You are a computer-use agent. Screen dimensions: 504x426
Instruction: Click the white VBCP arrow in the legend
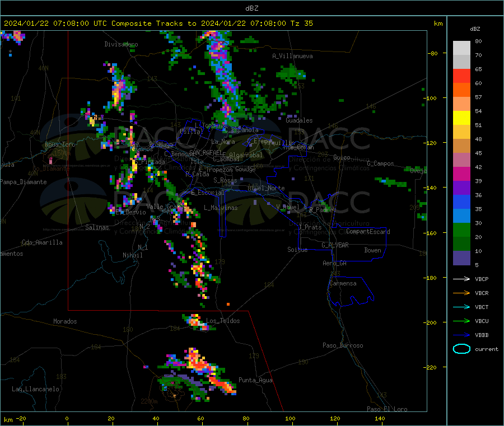[x=461, y=279]
